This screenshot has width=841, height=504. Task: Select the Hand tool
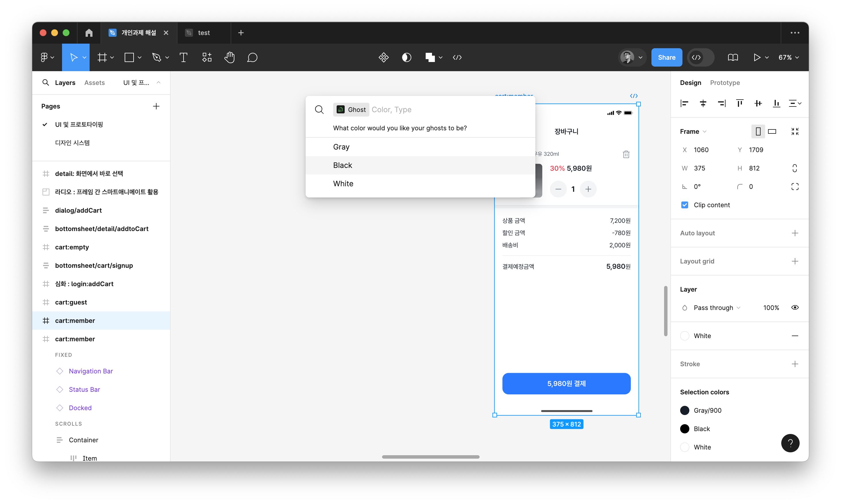(x=230, y=57)
